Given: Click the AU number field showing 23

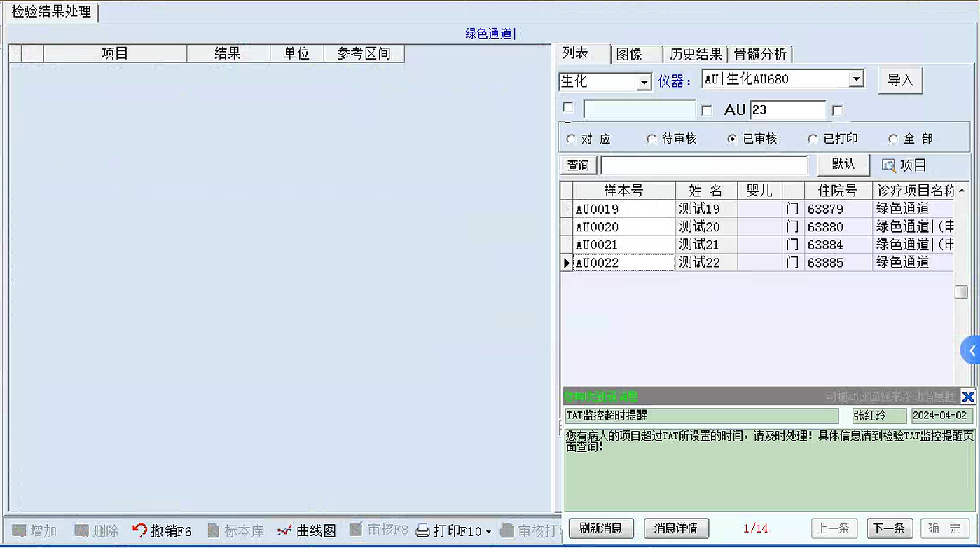Looking at the screenshot, I should coord(788,110).
